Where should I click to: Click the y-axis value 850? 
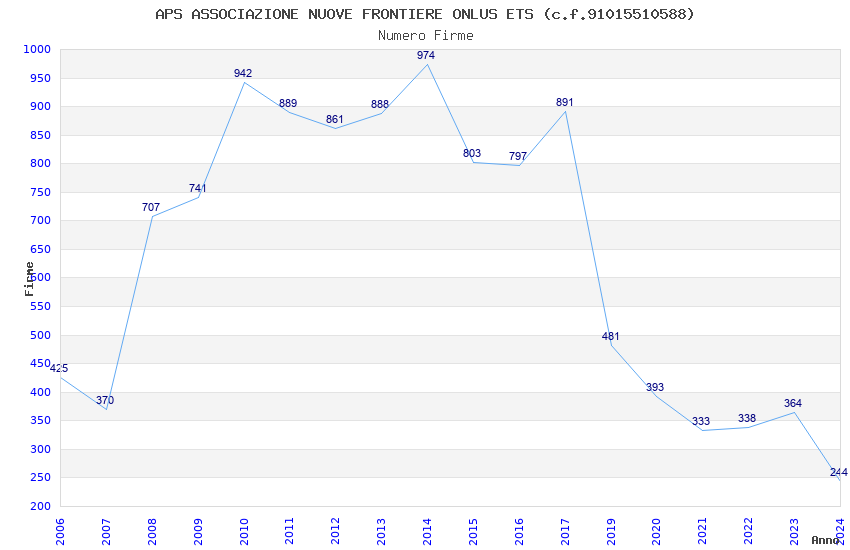pyautogui.click(x=40, y=135)
